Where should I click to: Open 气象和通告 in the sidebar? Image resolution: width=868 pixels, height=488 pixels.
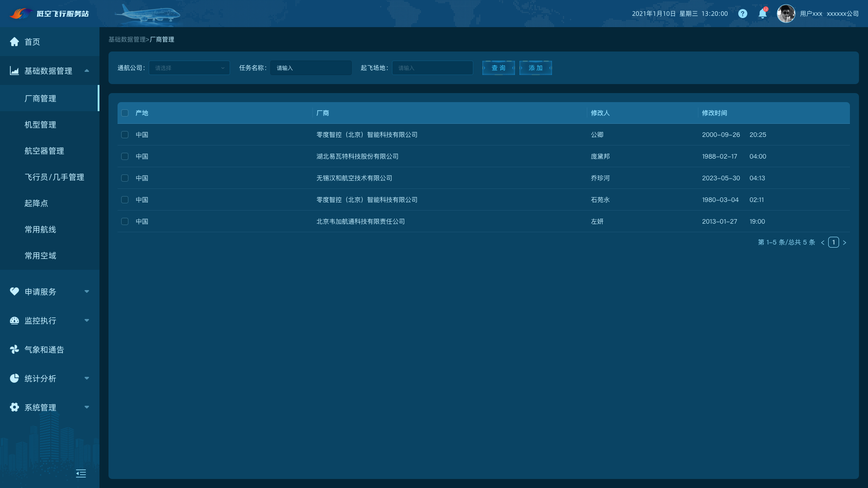pyautogui.click(x=50, y=349)
